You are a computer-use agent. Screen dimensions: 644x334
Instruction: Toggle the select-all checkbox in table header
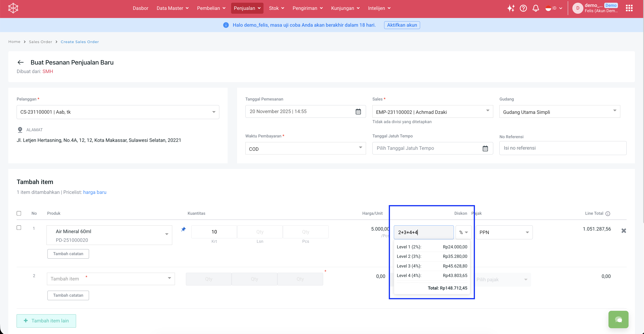point(19,213)
